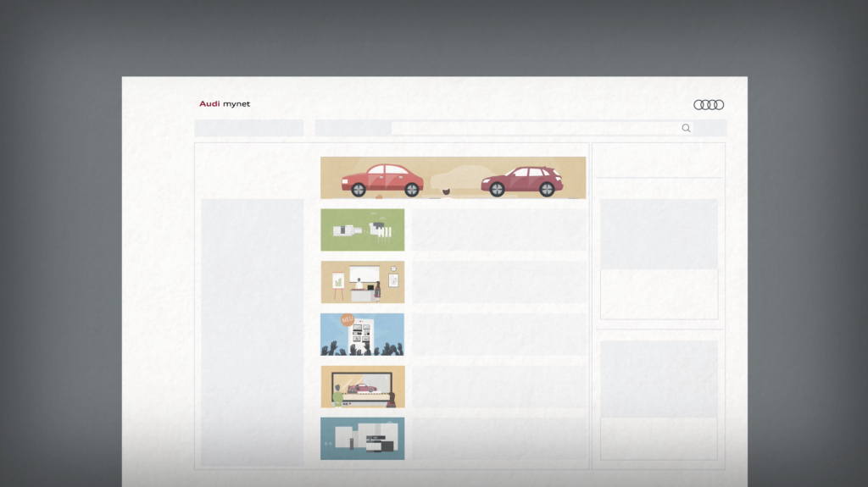Click the navigation bar below Audi mynet logo

tap(249, 129)
